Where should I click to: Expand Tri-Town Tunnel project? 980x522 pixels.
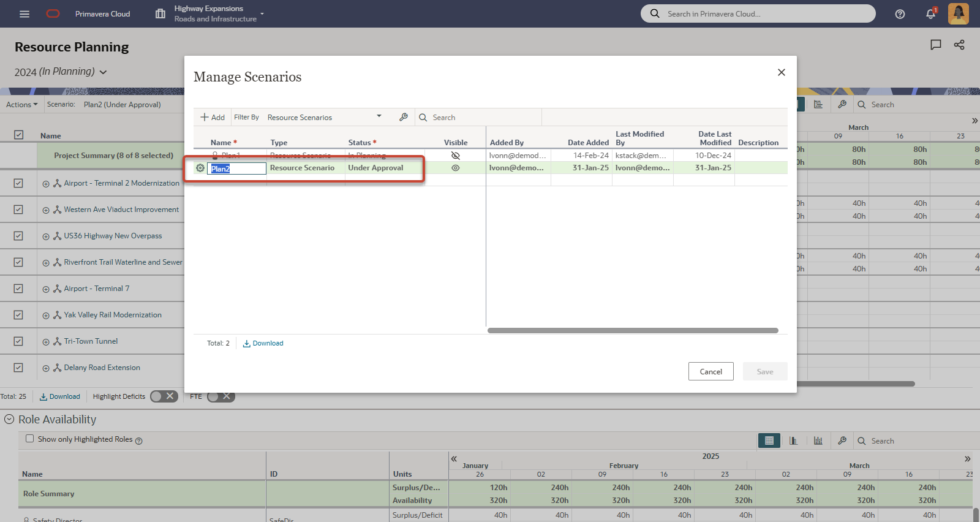click(46, 342)
